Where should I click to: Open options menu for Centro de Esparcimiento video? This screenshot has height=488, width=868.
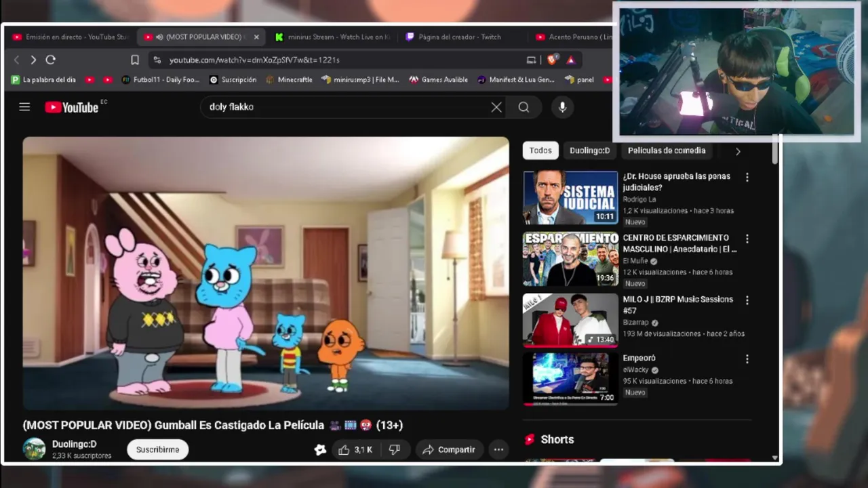(x=747, y=239)
